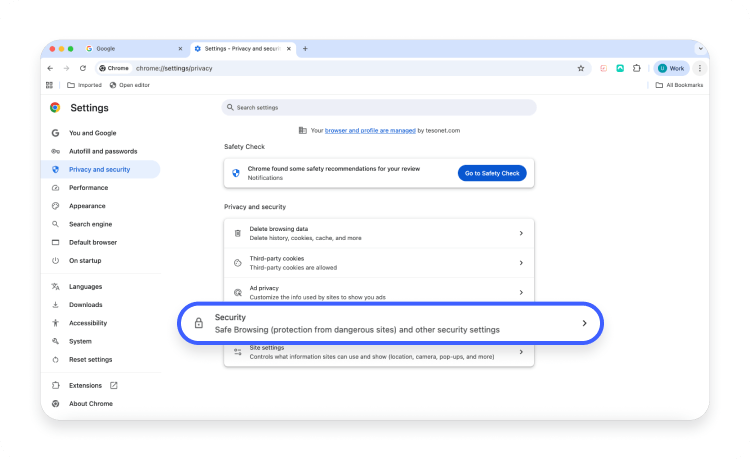Click the trash icon for Delete browsing data
The height and width of the screenshot is (461, 750).
[238, 233]
